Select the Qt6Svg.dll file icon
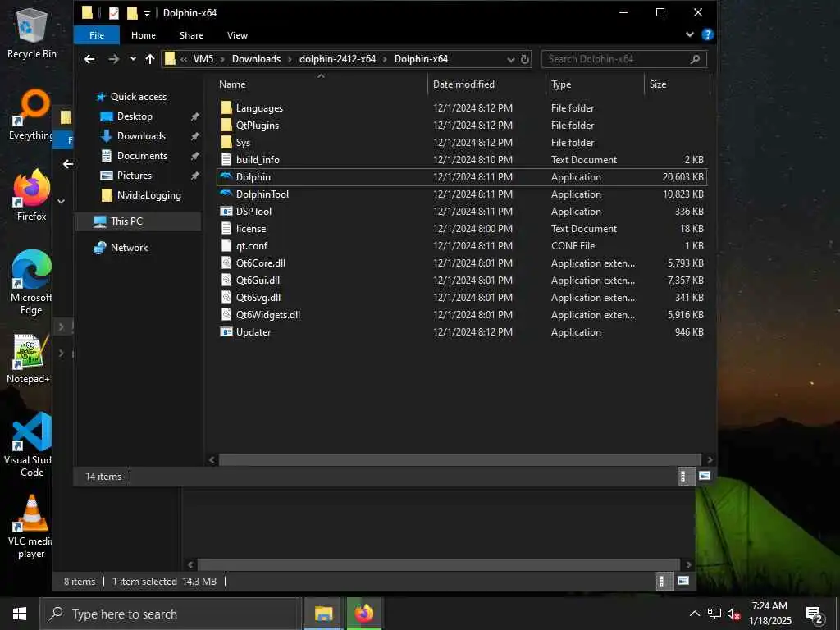 pyautogui.click(x=226, y=297)
